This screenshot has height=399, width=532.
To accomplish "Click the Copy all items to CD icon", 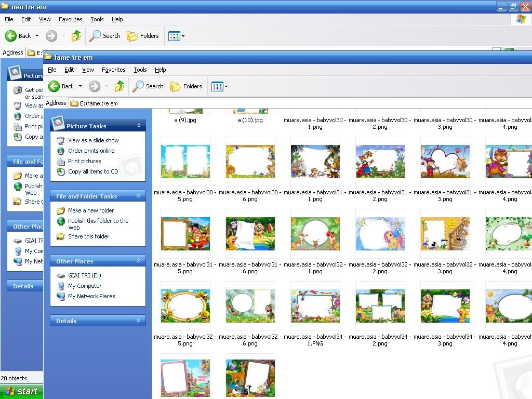I will (x=61, y=171).
